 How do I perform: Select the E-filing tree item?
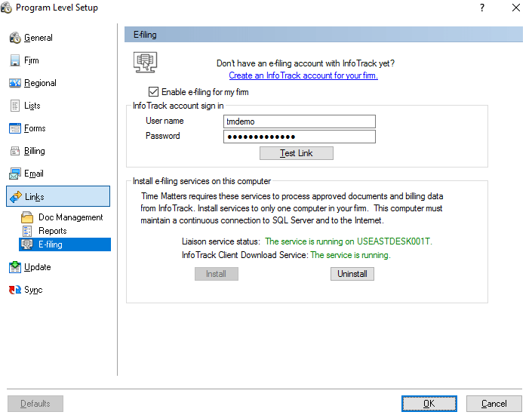coord(65,244)
